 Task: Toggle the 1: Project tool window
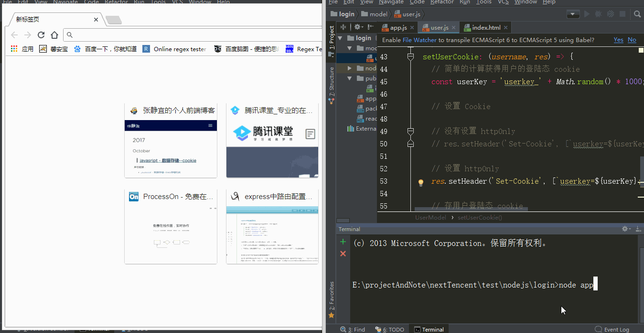point(332,38)
